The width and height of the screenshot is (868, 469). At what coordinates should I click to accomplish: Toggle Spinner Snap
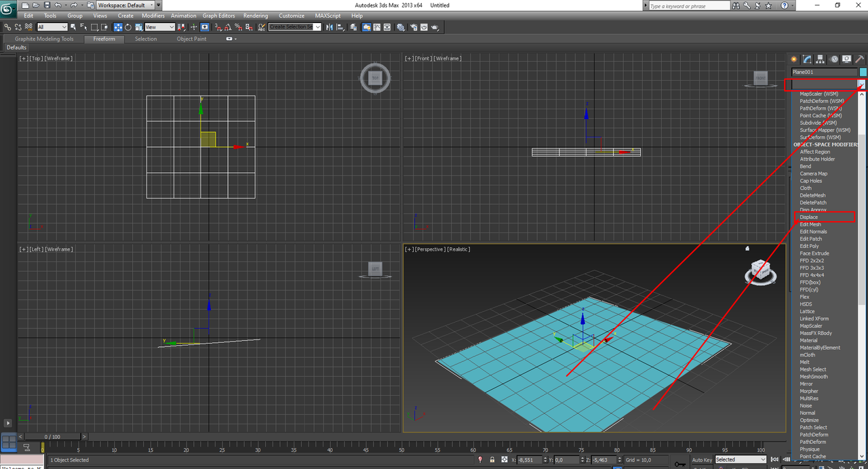(249, 27)
